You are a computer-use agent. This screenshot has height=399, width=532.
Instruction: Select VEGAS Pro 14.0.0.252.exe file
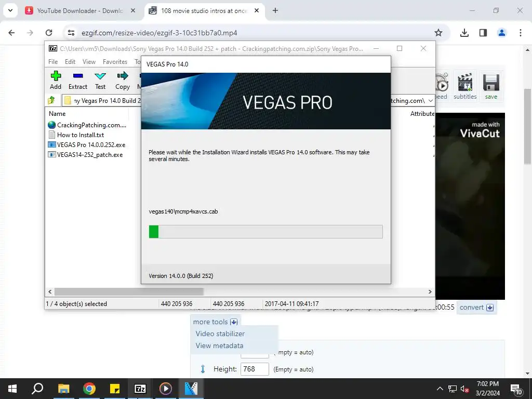[87, 144]
